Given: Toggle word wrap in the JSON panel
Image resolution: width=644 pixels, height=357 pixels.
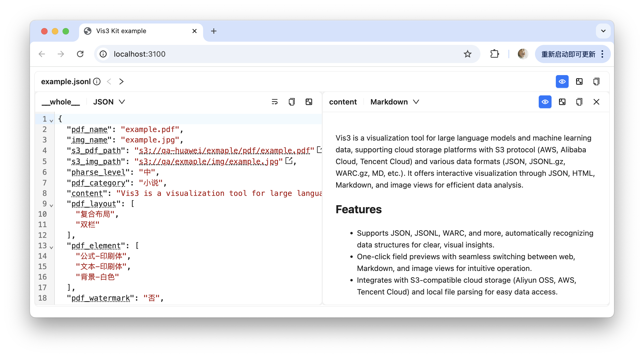Looking at the screenshot, I should pyautogui.click(x=274, y=102).
